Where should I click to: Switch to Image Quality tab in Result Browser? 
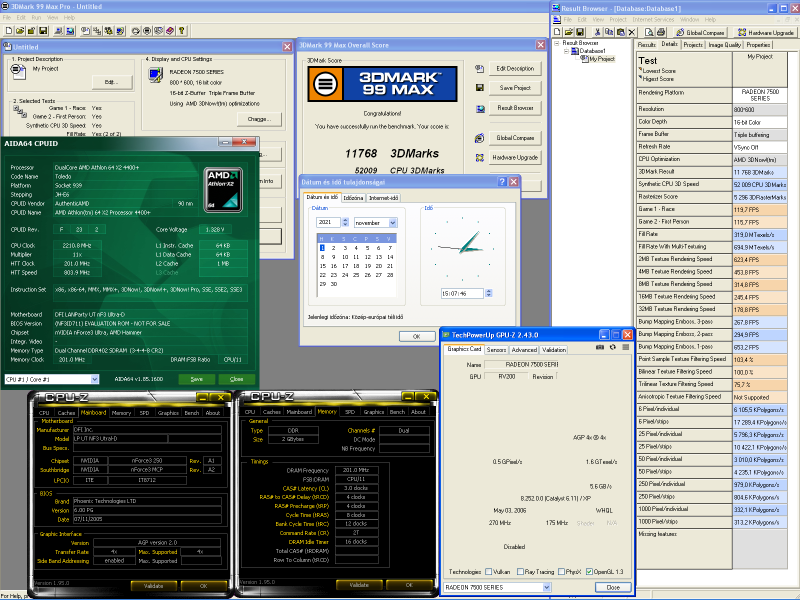click(724, 45)
